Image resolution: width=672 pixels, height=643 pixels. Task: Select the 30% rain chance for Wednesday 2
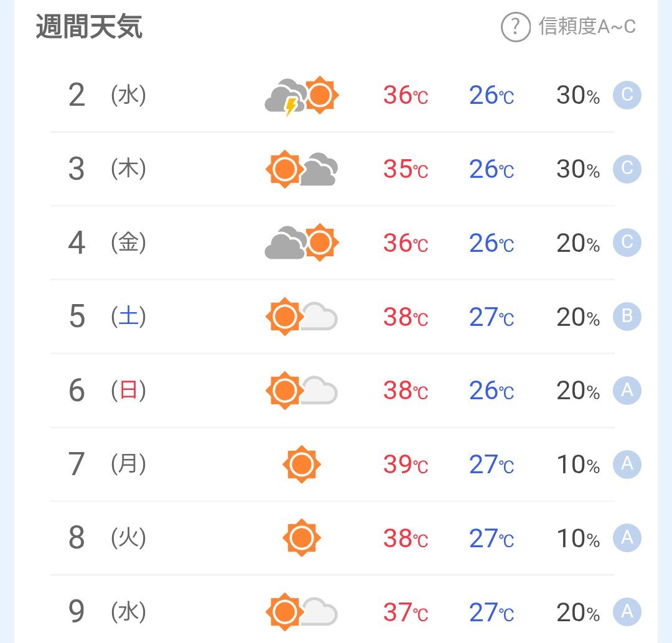[578, 95]
